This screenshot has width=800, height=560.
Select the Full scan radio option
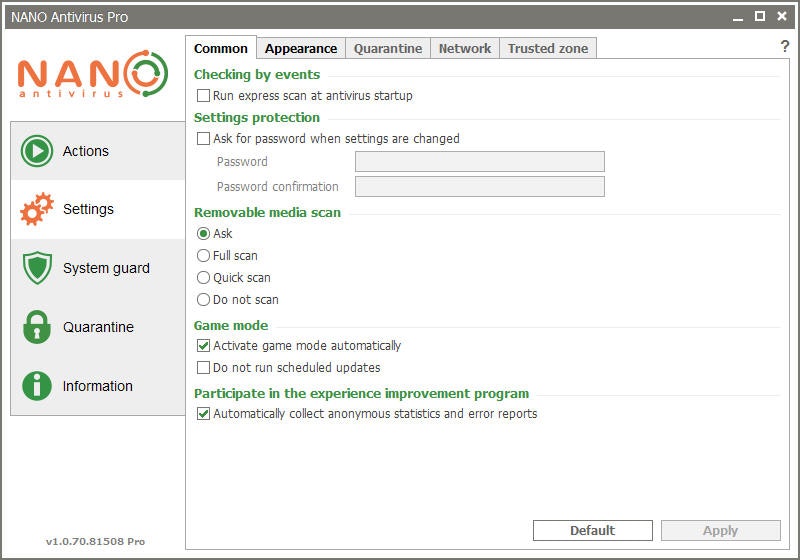point(203,256)
